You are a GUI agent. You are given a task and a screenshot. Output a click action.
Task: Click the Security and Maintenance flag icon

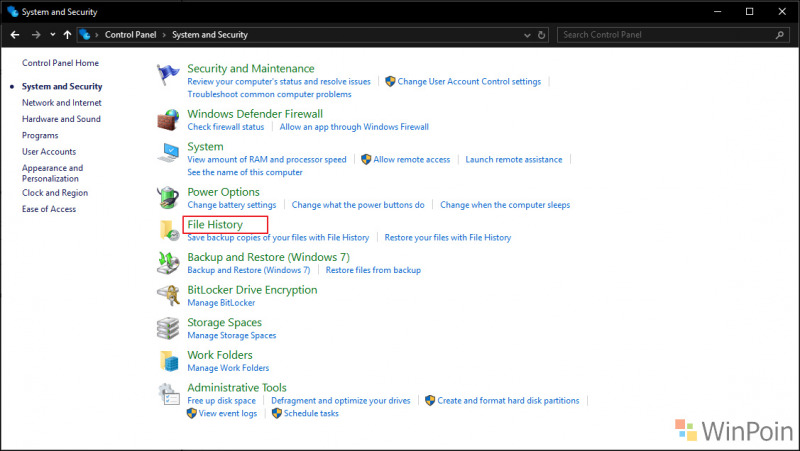(x=168, y=75)
